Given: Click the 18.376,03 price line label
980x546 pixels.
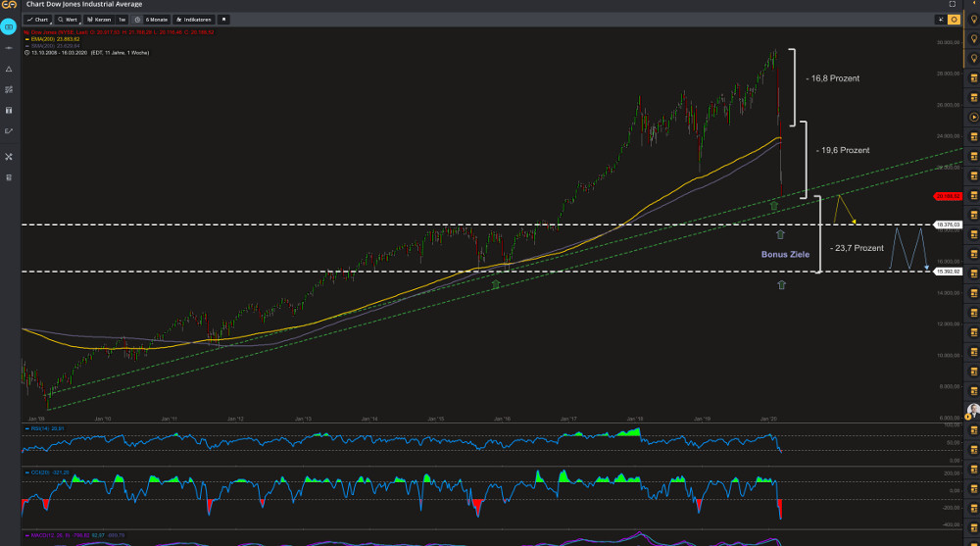Looking at the screenshot, I should pyautogui.click(x=948, y=224).
